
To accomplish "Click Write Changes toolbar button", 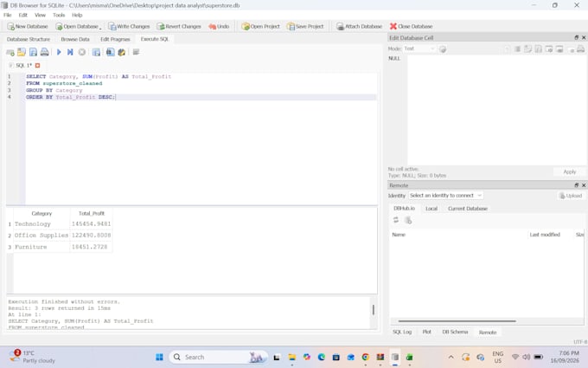I will [129, 26].
